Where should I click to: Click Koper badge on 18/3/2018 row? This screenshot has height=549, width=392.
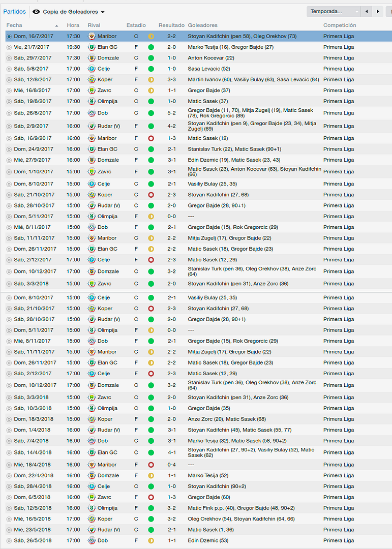[x=92, y=419]
